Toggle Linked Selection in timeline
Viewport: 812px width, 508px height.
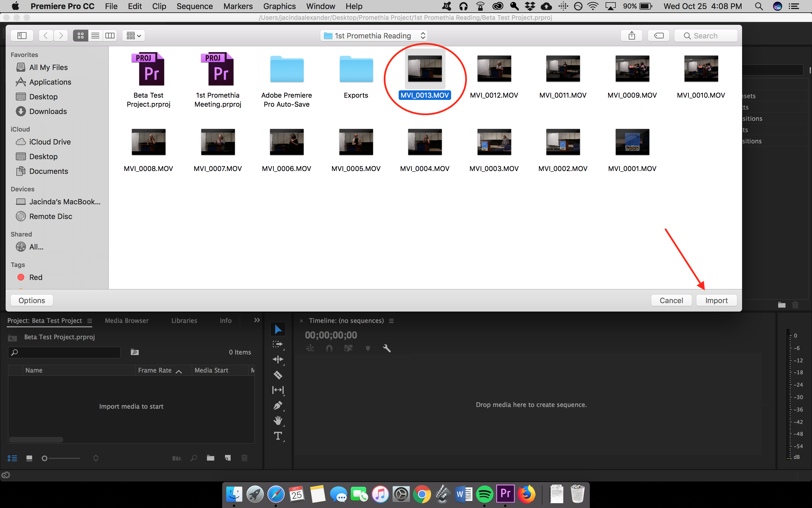point(348,349)
